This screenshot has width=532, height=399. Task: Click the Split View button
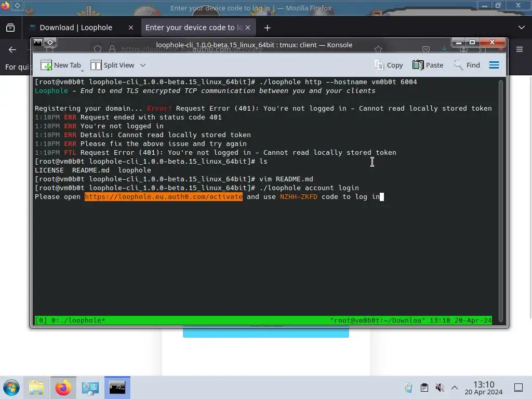(113, 65)
